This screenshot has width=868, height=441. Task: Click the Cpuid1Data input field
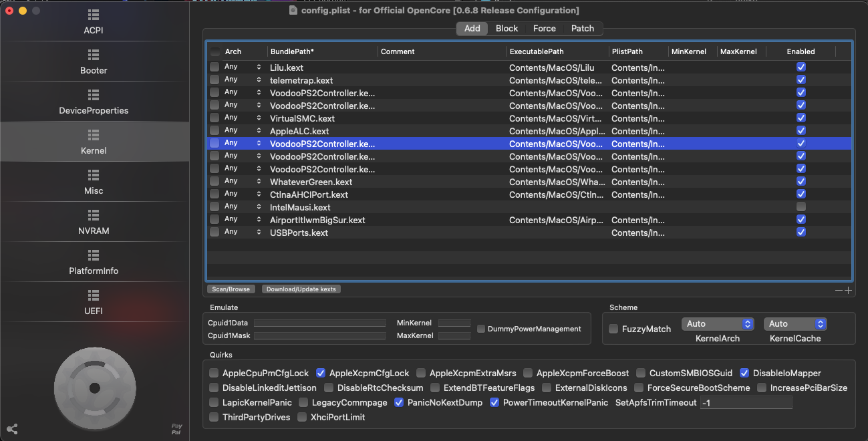coord(319,323)
